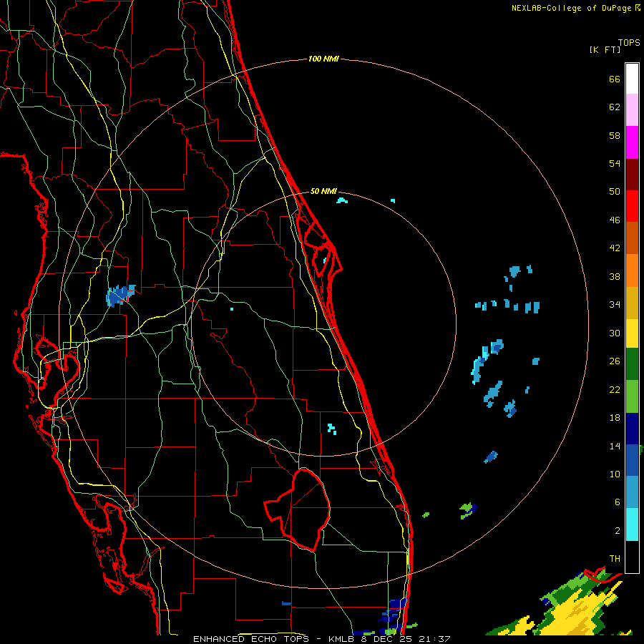This screenshot has width=644, height=644.
Task: Click the yellow legend swatch
Action: tap(632, 333)
